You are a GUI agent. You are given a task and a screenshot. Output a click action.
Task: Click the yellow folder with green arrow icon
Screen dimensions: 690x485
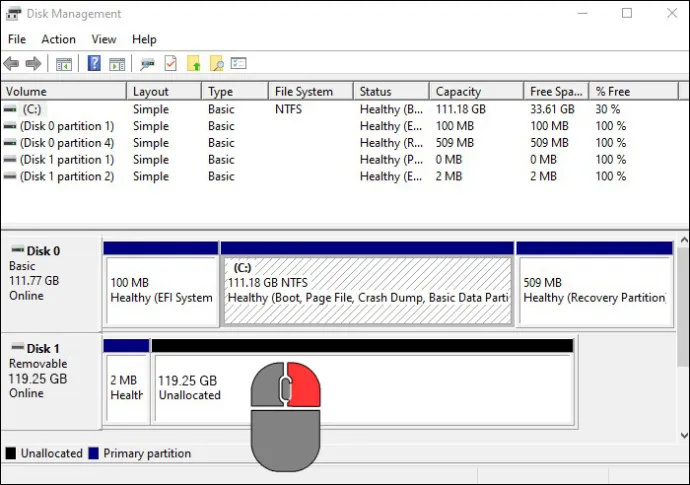[x=194, y=63]
